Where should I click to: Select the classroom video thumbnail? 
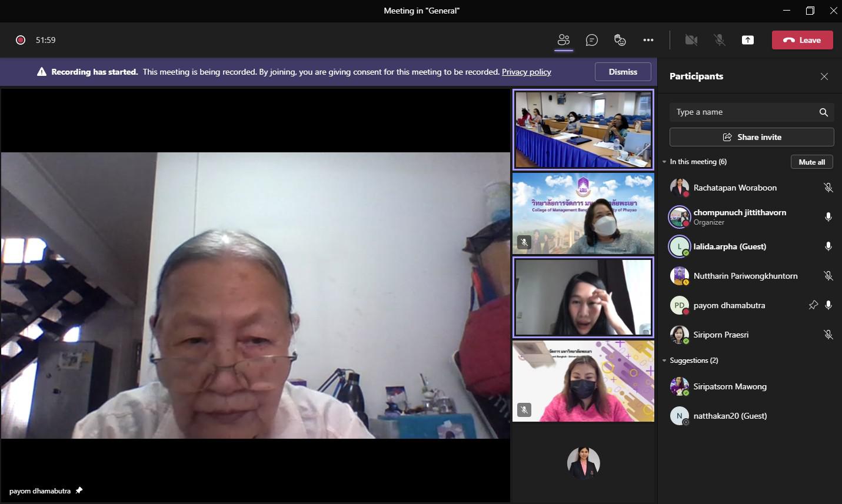[583, 129]
